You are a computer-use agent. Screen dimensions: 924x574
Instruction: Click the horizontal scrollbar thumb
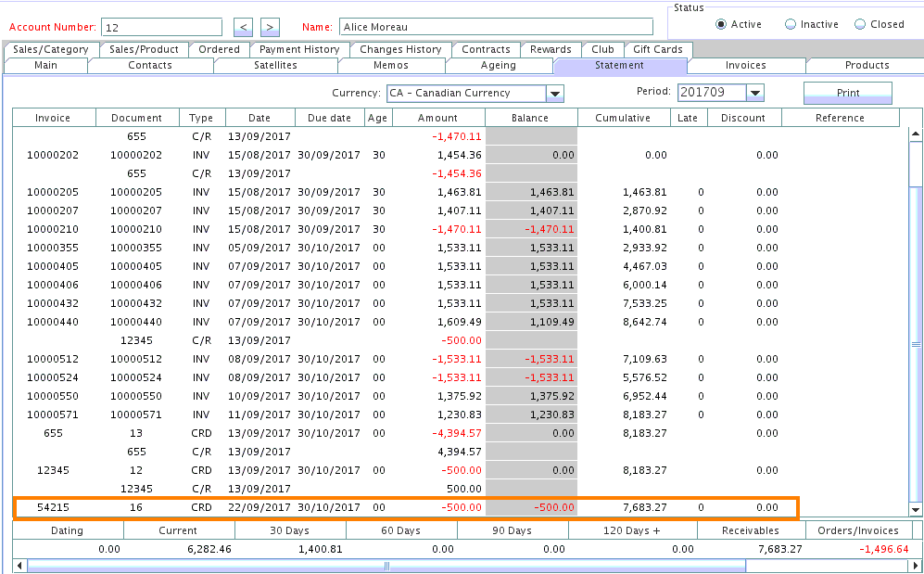(x=386, y=566)
